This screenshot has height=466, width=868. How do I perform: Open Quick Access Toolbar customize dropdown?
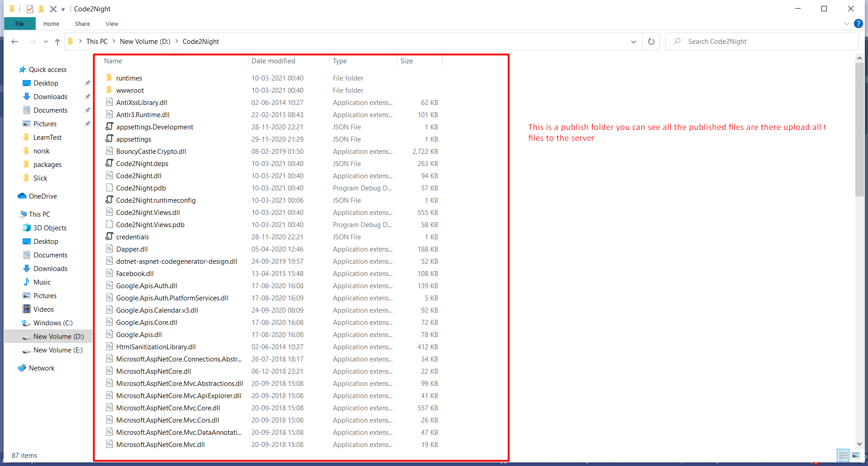click(63, 9)
